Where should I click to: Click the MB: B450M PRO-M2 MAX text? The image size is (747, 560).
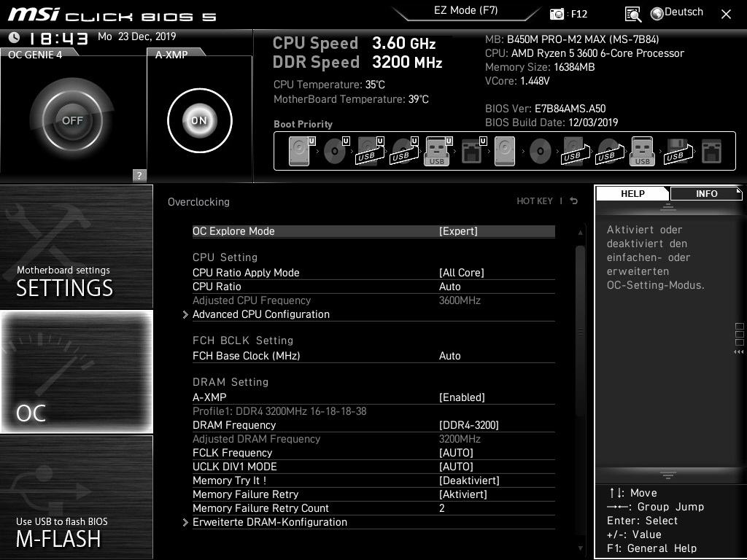572,39
